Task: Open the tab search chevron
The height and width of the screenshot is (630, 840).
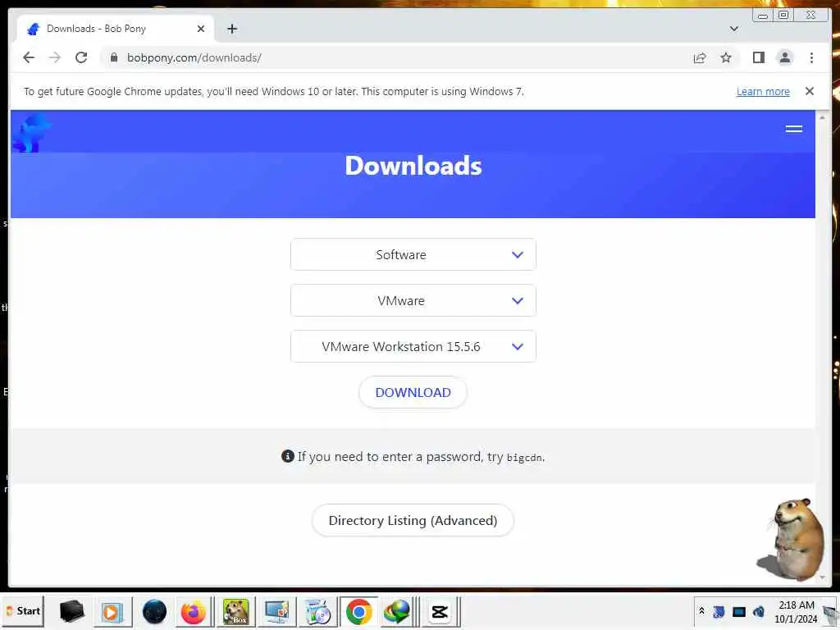Action: [734, 29]
